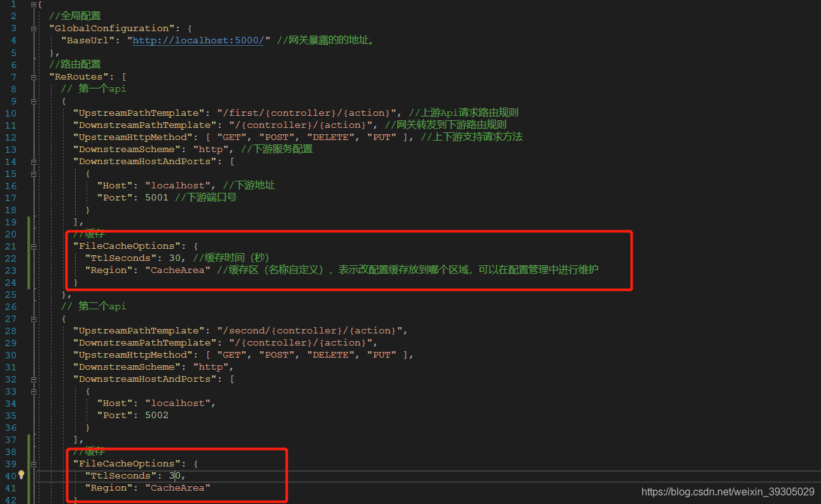The height and width of the screenshot is (504, 821).
Task: Collapse the ReRoutes array fold marker
Action: pyautogui.click(x=33, y=77)
